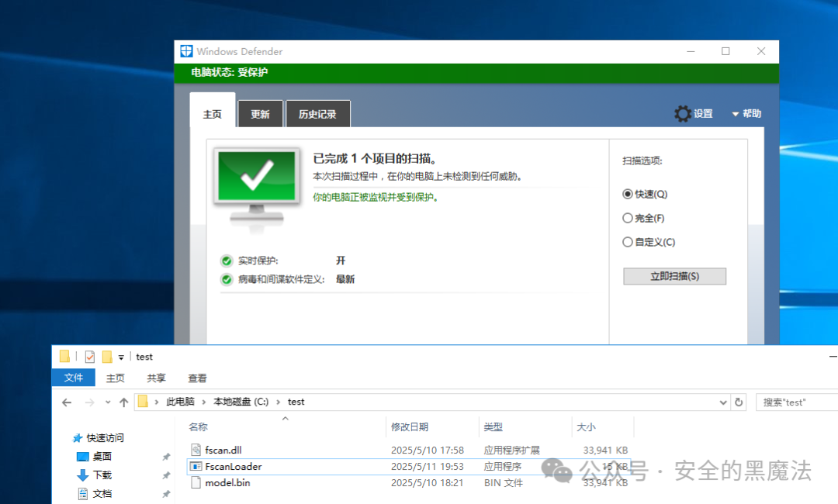This screenshot has height=504, width=838.
Task: Open the customize quick access toolbar dropdown
Action: click(121, 357)
